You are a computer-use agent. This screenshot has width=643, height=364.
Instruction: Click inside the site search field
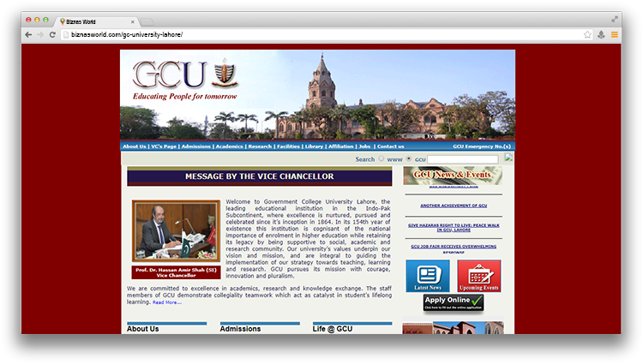click(463, 159)
